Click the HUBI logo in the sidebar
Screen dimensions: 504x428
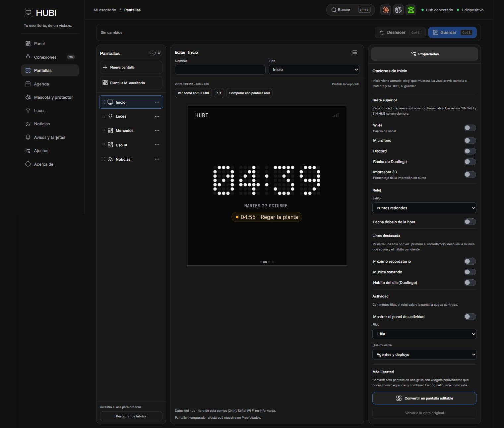(40, 13)
